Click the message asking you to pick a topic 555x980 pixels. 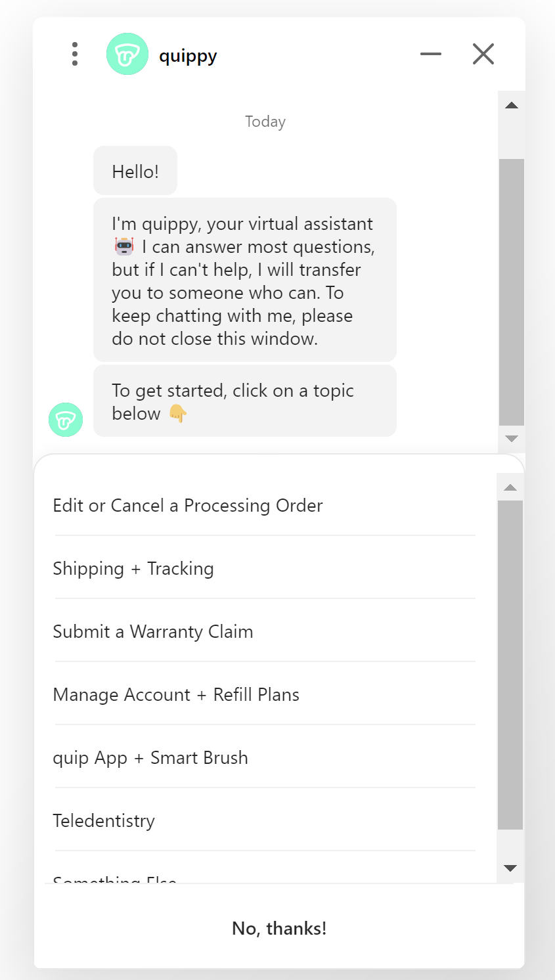(244, 401)
